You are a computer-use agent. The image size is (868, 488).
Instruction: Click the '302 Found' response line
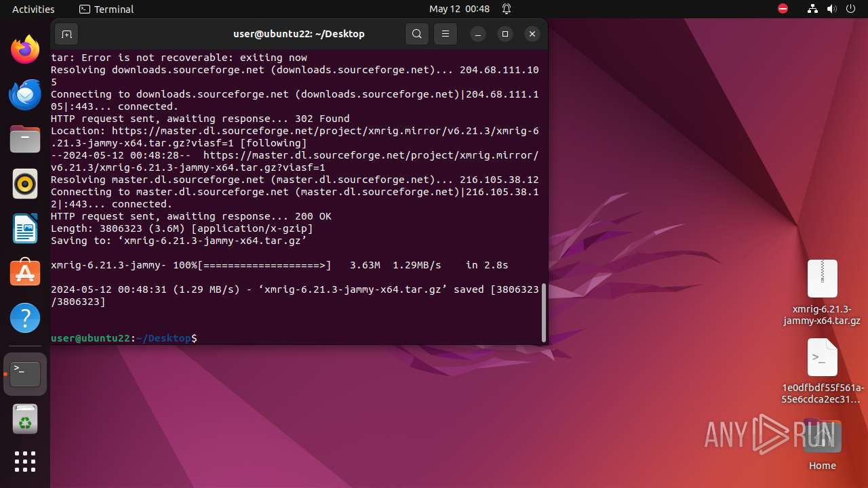coord(200,119)
